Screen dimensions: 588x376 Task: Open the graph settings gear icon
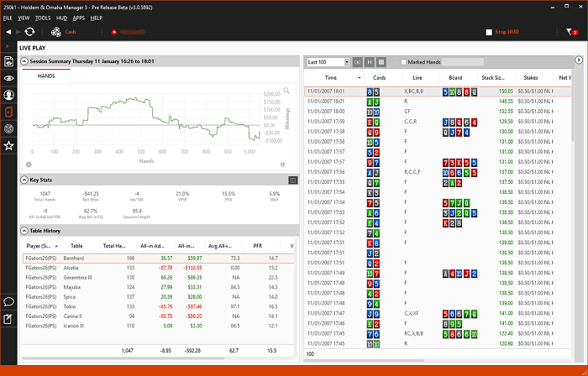coord(29,164)
